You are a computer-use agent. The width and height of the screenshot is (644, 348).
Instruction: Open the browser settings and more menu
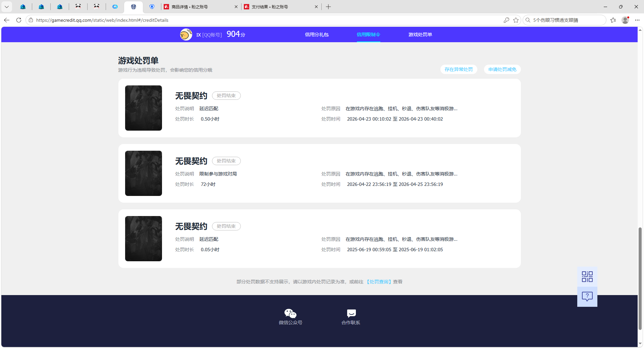coord(637,20)
